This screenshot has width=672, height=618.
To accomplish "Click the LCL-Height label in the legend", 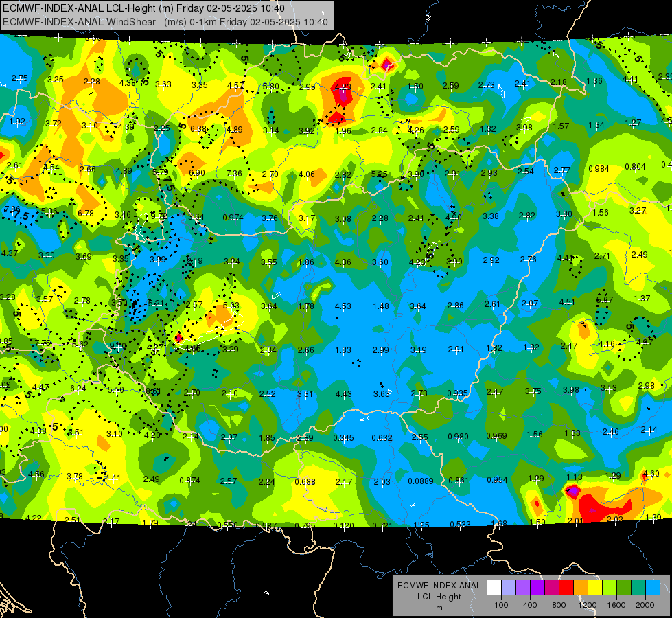I will pos(439,597).
